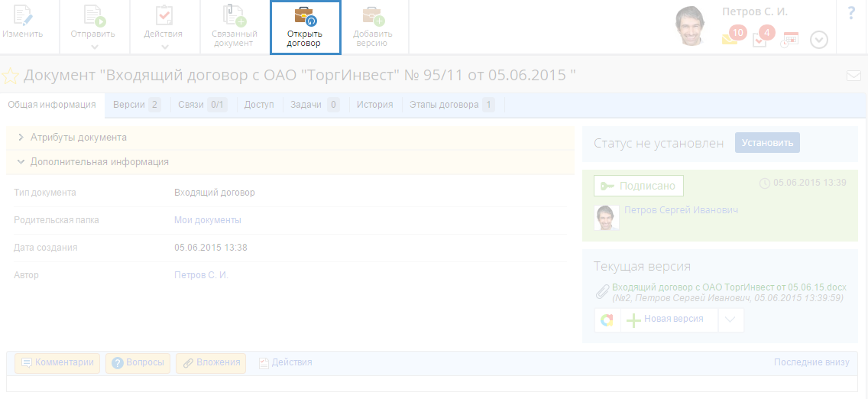Click Открыть договор toolbar button
The width and height of the screenshot is (868, 399).
305,27
